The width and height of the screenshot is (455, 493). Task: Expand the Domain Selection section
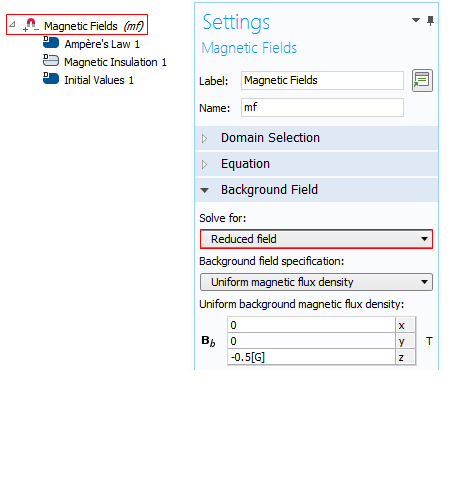(316, 138)
